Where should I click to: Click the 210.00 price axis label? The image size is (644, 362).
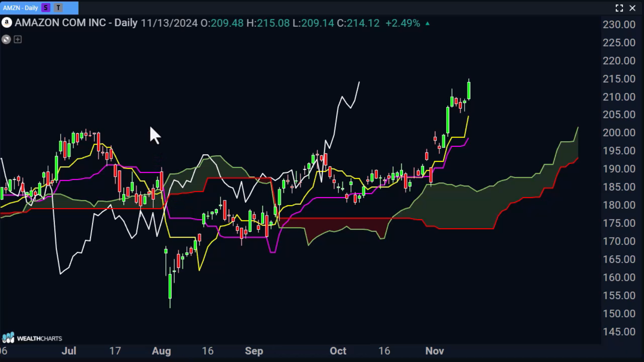pyautogui.click(x=619, y=97)
